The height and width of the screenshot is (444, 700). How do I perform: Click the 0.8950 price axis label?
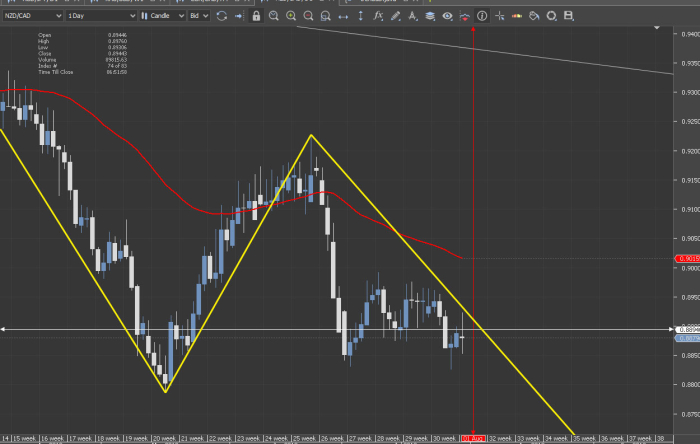690,297
